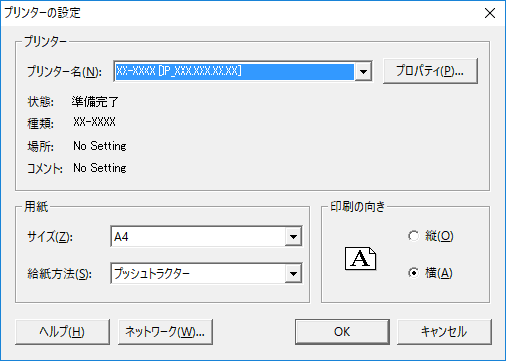The image size is (506, 361).
Task: Click the プロパティ(P)... button
Action: tap(430, 71)
